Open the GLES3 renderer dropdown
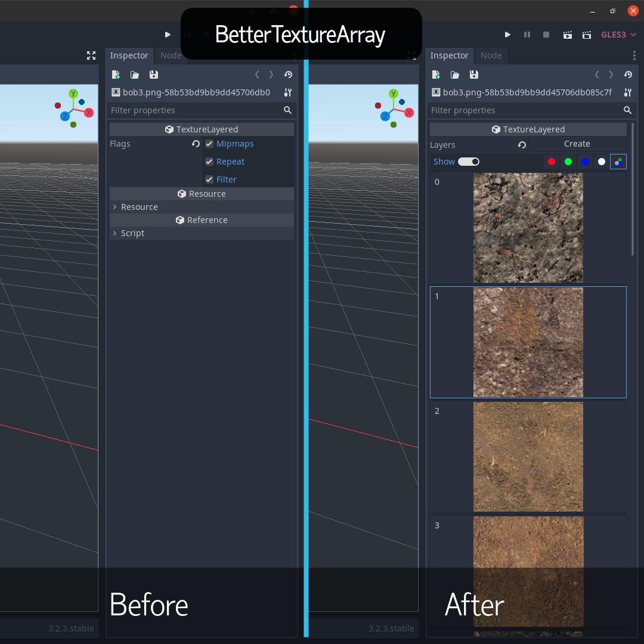 (618, 35)
